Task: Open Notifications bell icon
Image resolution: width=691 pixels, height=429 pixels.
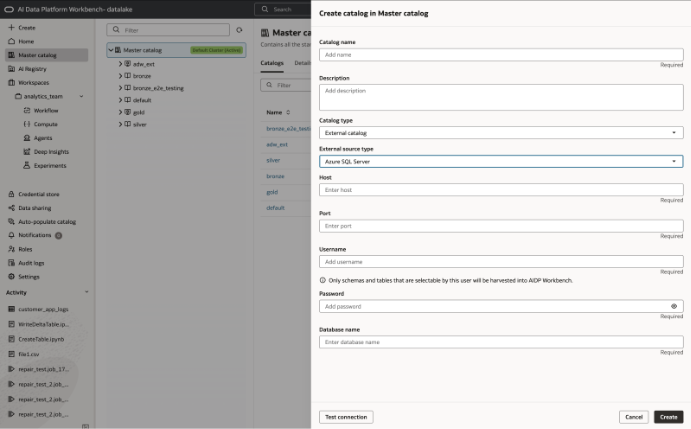Action: coord(11,235)
